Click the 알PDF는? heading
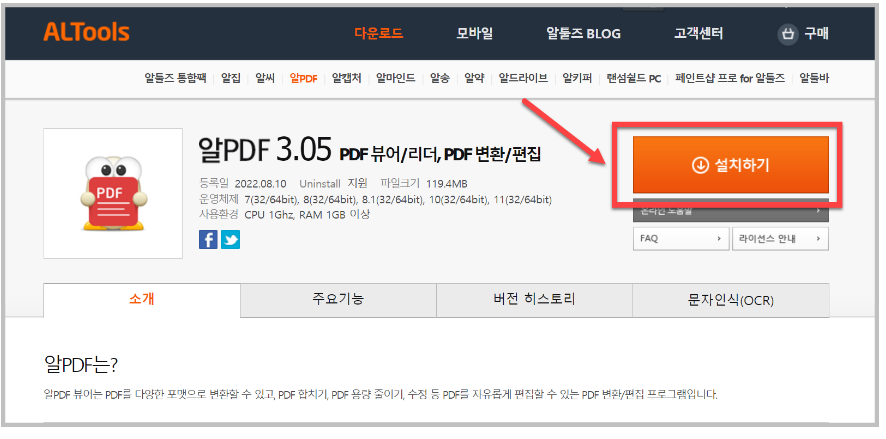886x439 pixels. pos(81,365)
